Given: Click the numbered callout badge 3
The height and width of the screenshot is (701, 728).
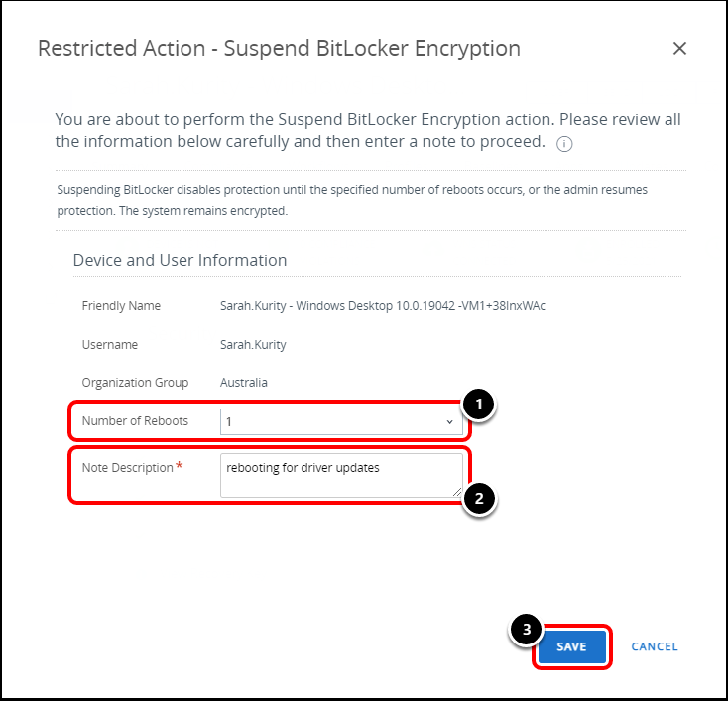Looking at the screenshot, I should click(528, 629).
